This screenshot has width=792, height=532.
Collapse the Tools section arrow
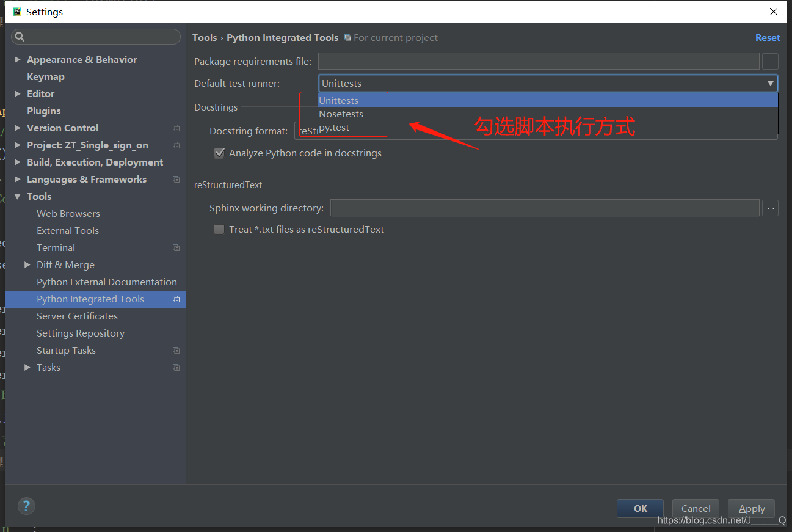tap(18, 197)
